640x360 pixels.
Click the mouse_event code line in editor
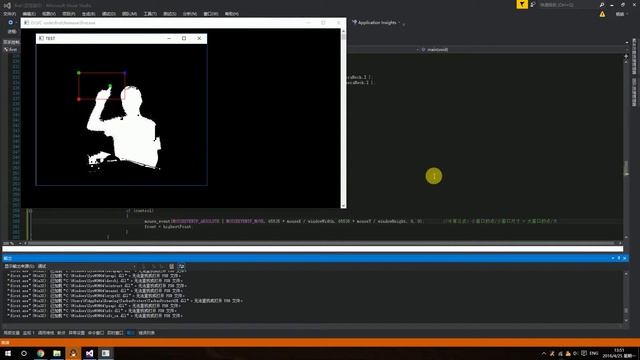284,221
